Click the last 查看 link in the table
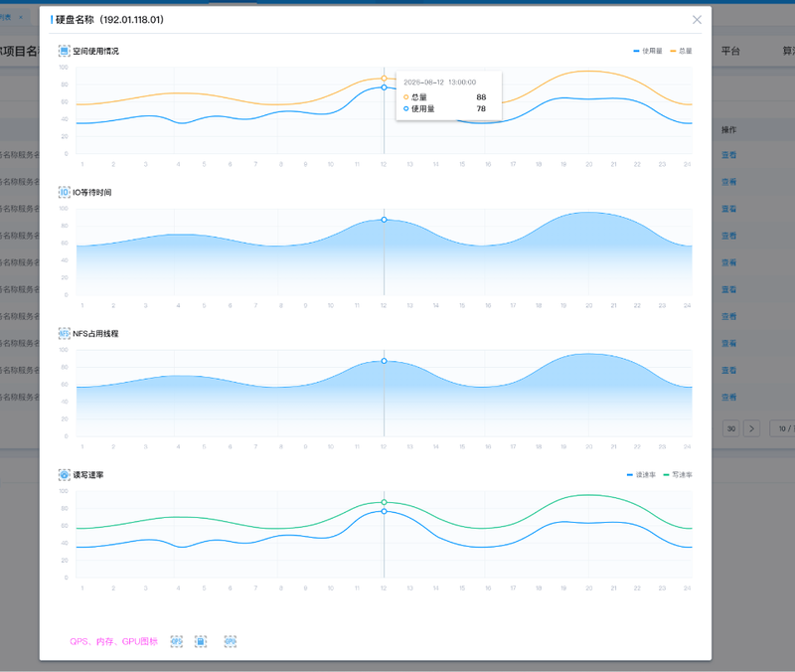 coord(729,397)
